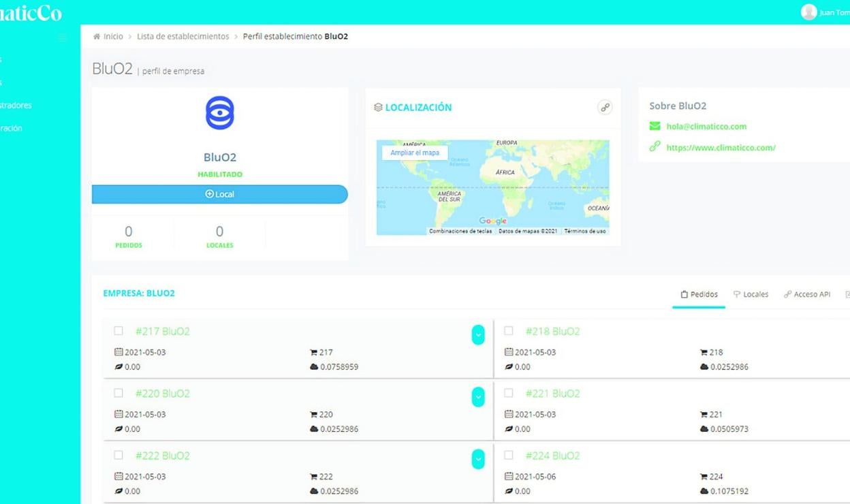Click Ampliar el mapa on the map
This screenshot has width=850, height=504.
(415, 153)
